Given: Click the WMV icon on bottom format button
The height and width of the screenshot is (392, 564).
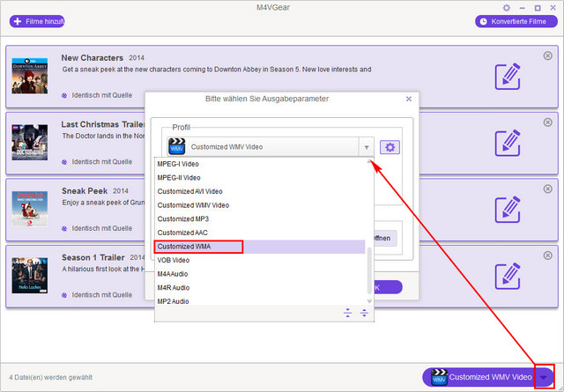Looking at the screenshot, I should [439, 377].
